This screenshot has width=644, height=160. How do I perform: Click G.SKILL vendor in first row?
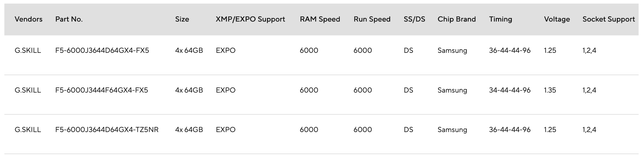click(x=28, y=51)
